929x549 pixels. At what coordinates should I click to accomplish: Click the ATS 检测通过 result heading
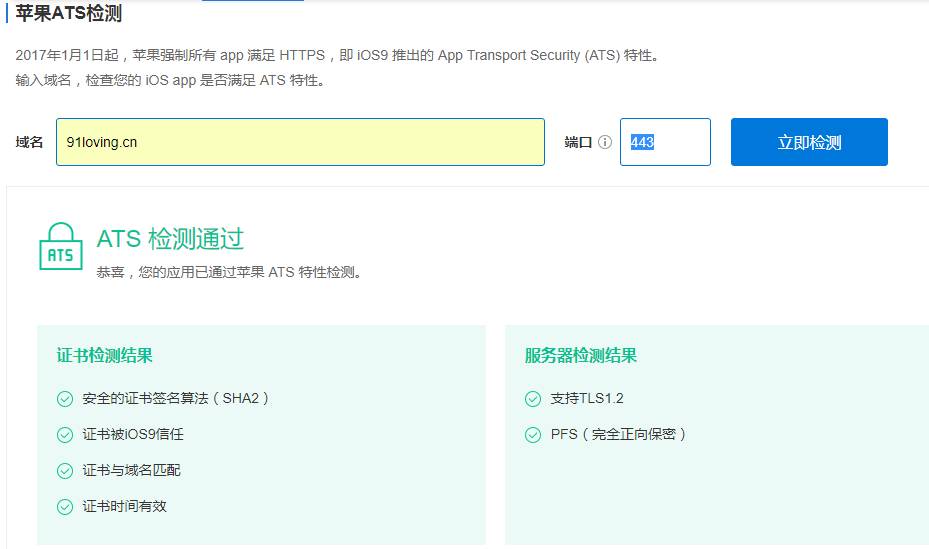coord(170,239)
